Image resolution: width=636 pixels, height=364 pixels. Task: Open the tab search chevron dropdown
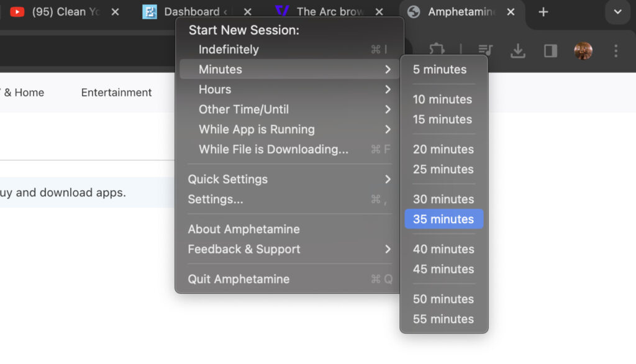(x=617, y=11)
